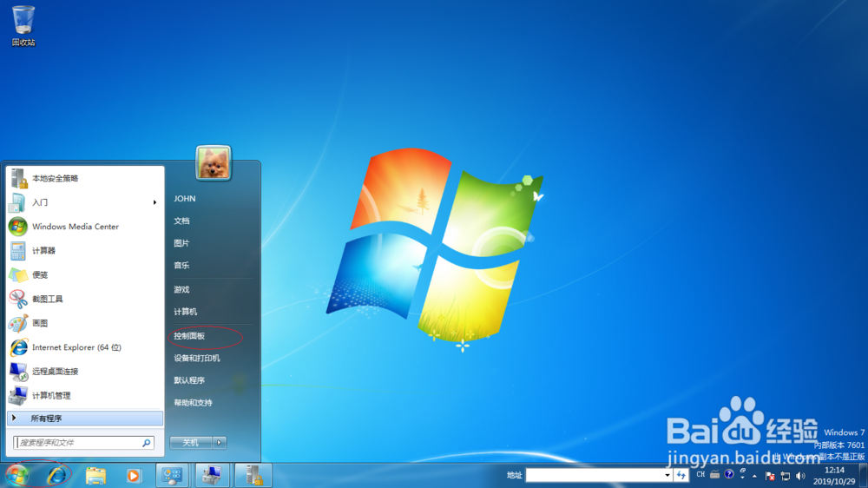Open 远程桌面连接 remote desktop
The width and height of the screenshot is (868, 488).
pyautogui.click(x=85, y=371)
